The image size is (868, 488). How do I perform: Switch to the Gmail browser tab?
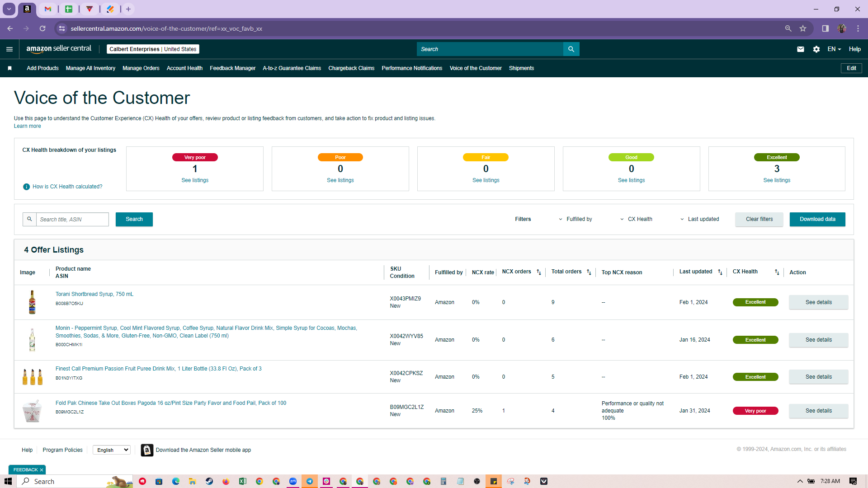(x=48, y=9)
